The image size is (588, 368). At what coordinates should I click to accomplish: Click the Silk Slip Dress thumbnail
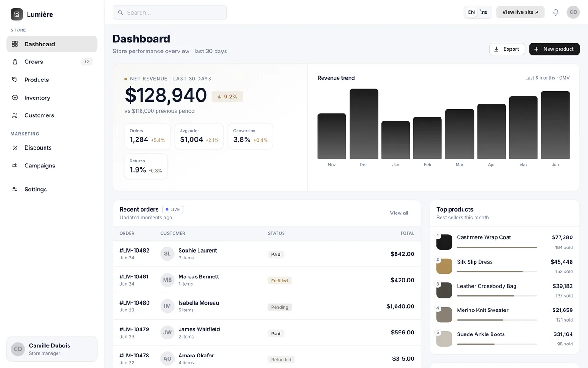[444, 266]
